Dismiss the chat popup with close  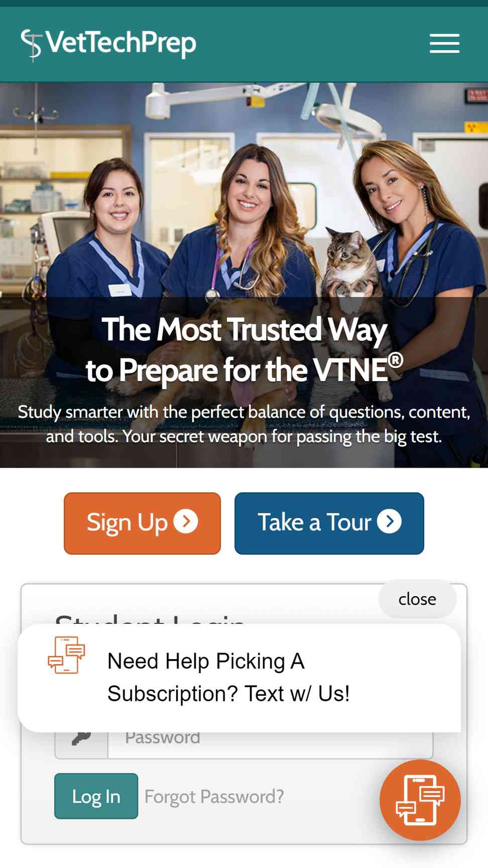417,599
